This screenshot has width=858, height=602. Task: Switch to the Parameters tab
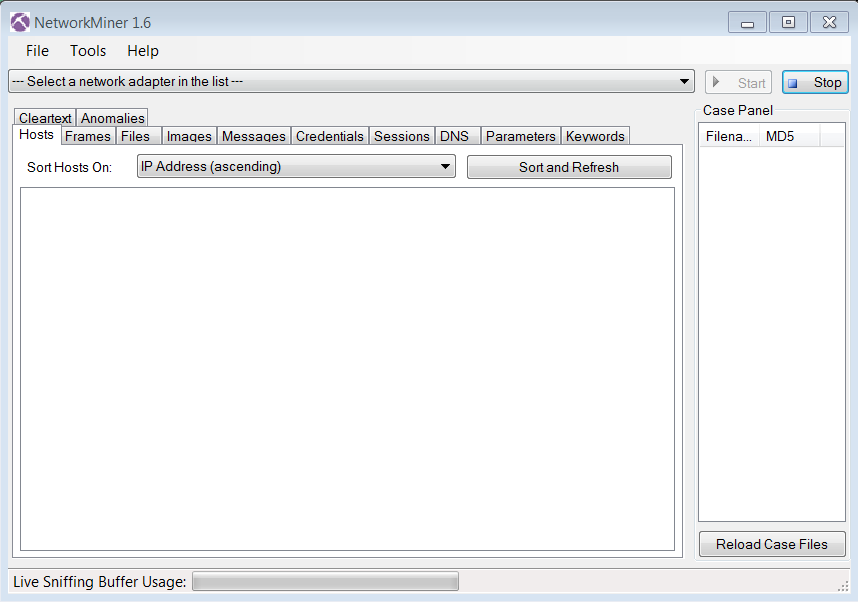coord(521,136)
